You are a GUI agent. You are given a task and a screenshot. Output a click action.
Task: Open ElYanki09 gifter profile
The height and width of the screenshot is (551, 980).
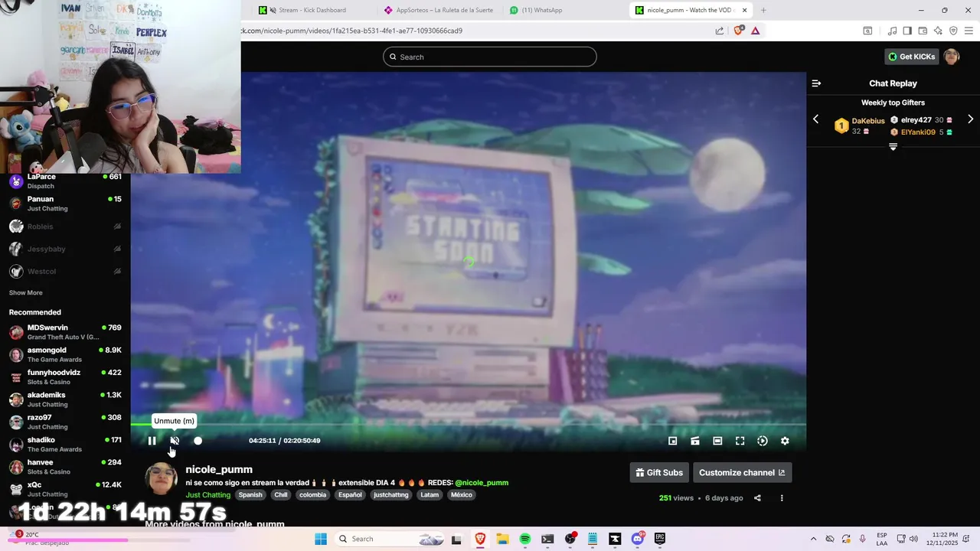pos(918,132)
